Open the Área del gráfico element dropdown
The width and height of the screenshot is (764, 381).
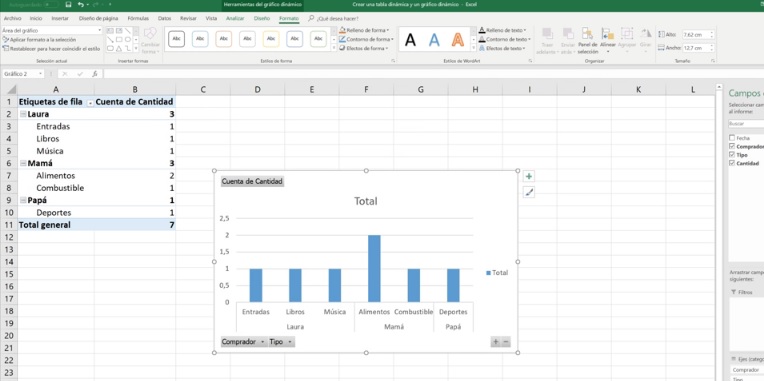(100, 30)
